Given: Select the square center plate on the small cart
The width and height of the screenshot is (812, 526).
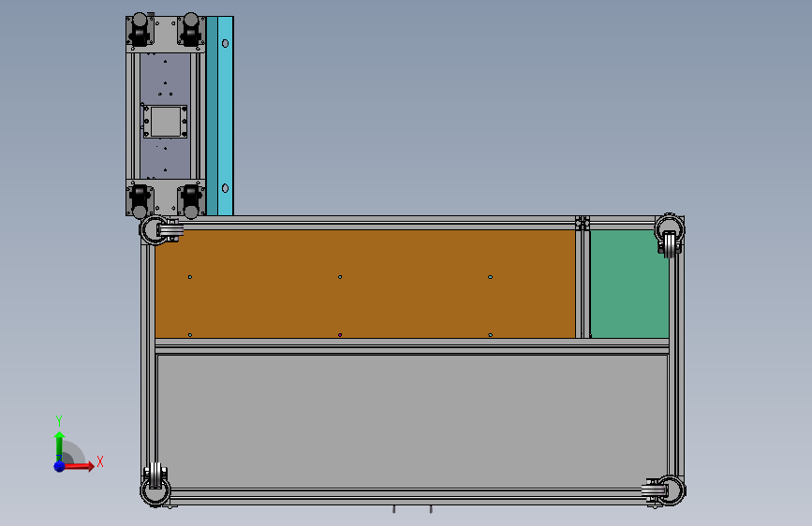Looking at the screenshot, I should [x=165, y=122].
